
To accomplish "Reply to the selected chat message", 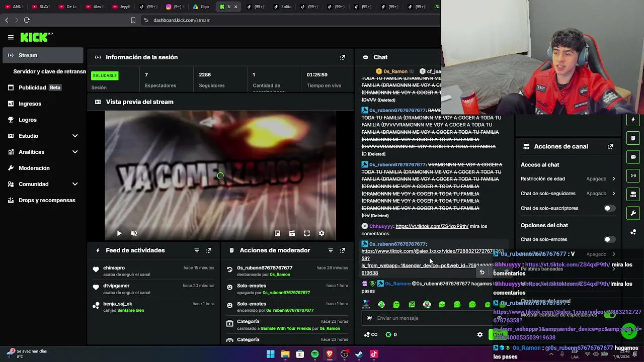I will pos(482,273).
